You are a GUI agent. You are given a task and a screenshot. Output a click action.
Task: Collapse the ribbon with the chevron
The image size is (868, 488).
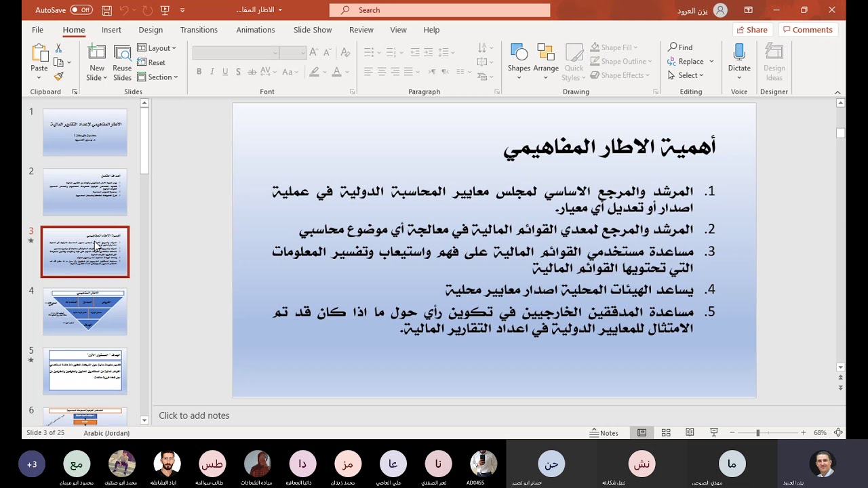click(837, 92)
